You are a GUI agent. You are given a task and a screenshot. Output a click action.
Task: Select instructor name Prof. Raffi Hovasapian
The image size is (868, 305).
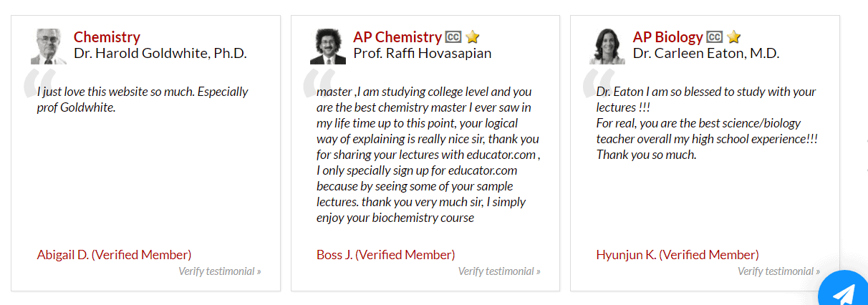pos(423,53)
